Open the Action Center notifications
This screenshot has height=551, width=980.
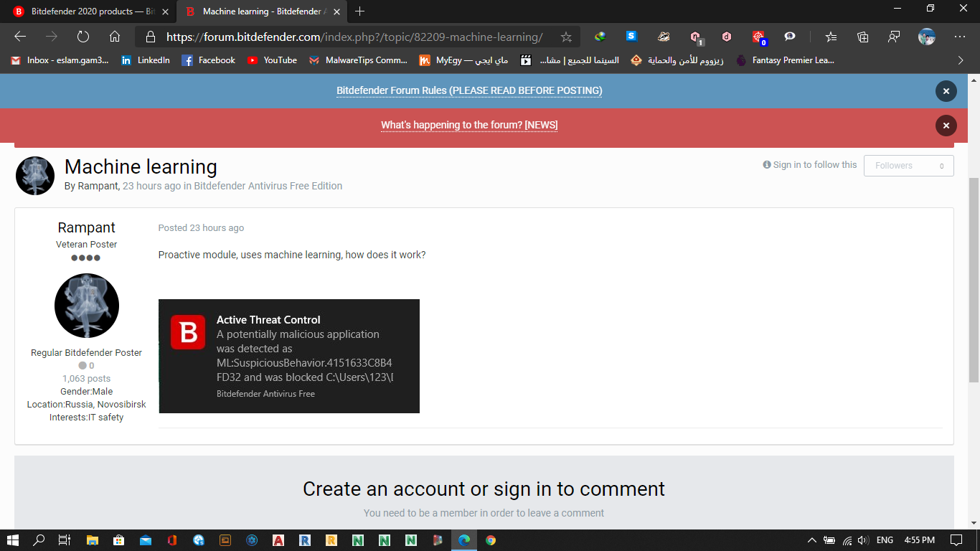[956, 540]
